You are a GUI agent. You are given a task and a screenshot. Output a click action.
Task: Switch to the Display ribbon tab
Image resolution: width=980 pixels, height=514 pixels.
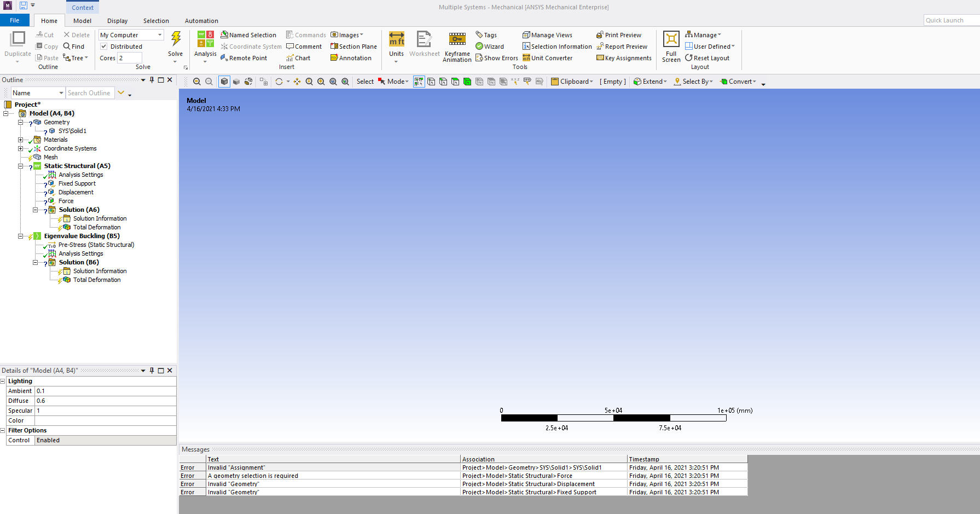[x=118, y=21]
